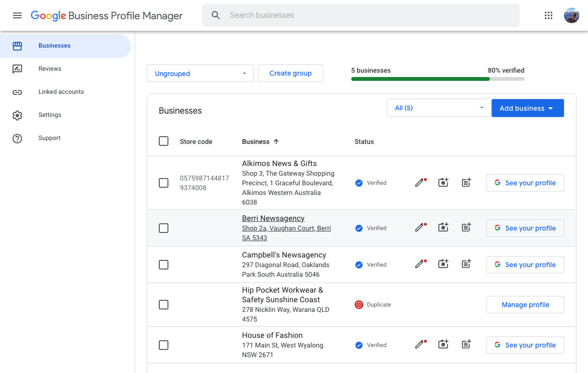Create post for Campbell's Newsagency
This screenshot has height=373, width=588.
tap(466, 265)
